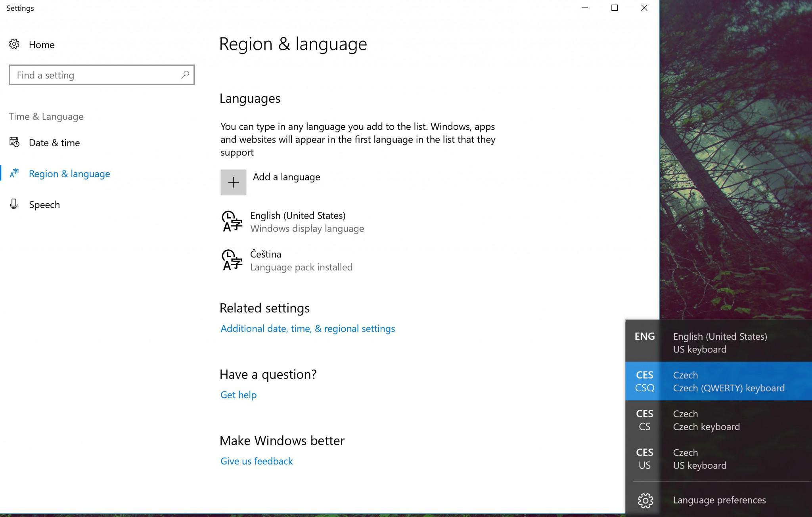
Task: Expand Czech US keyboard entry
Action: click(x=718, y=458)
